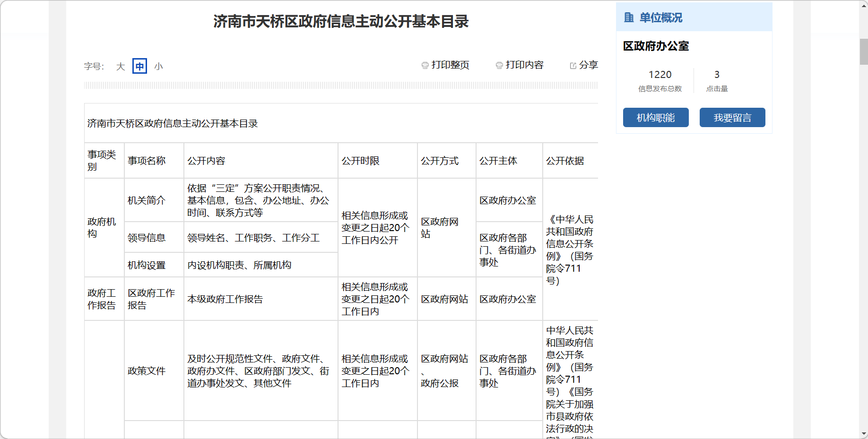Click 分享 link

click(x=589, y=65)
